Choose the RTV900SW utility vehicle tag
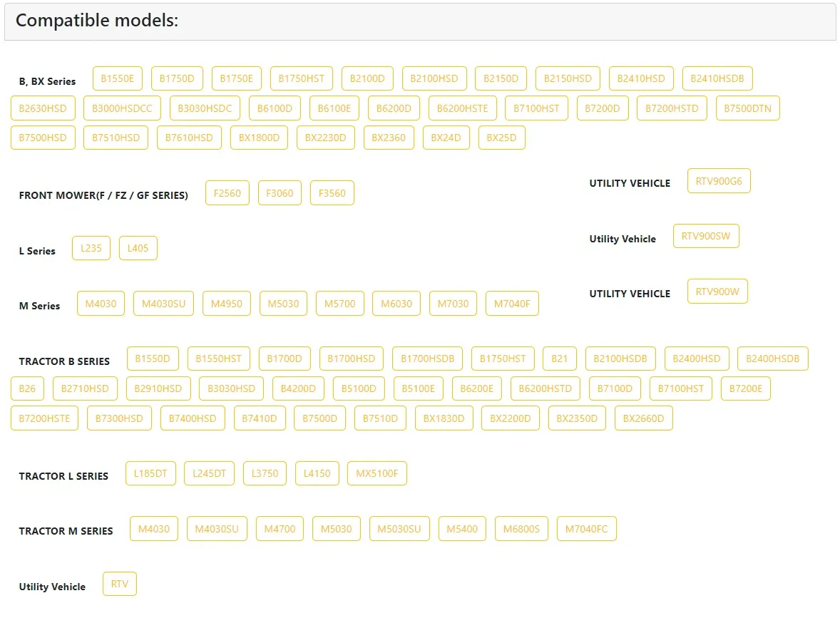This screenshot has width=840, height=618. (x=705, y=236)
